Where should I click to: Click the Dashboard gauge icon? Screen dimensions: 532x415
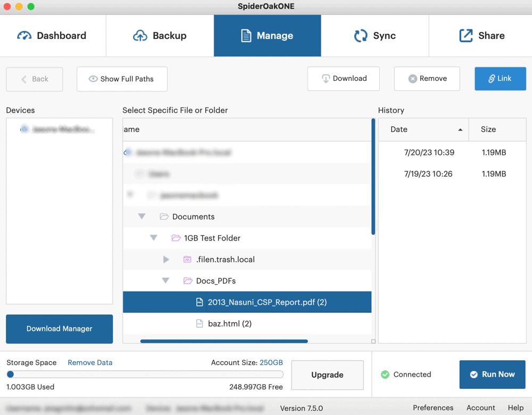(24, 36)
